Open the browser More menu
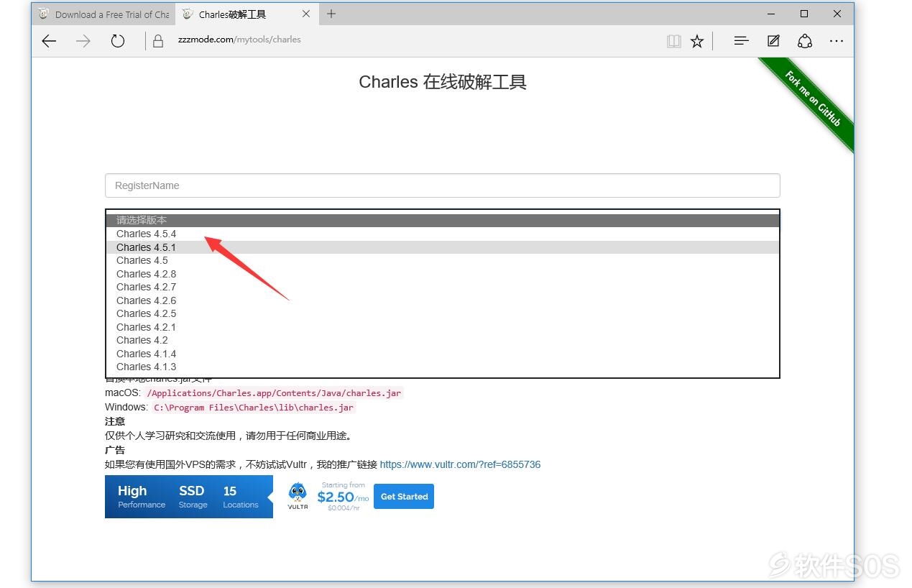The height and width of the screenshot is (588, 912). [837, 41]
